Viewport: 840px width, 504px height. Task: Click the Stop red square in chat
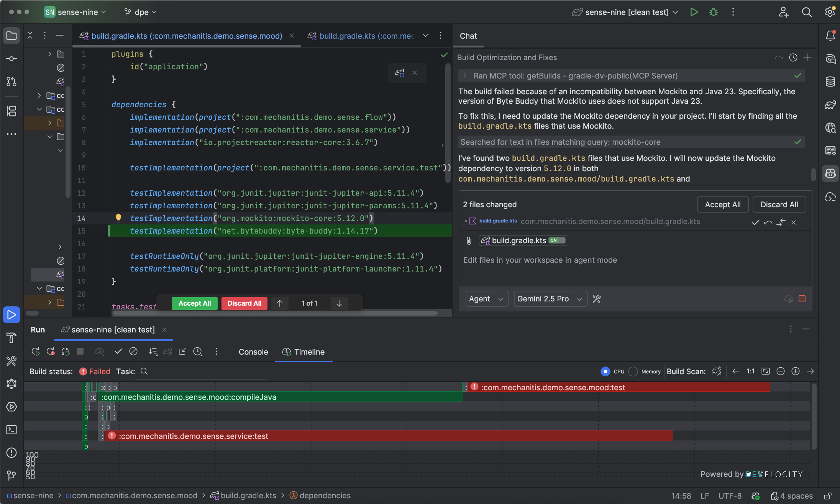pos(802,299)
